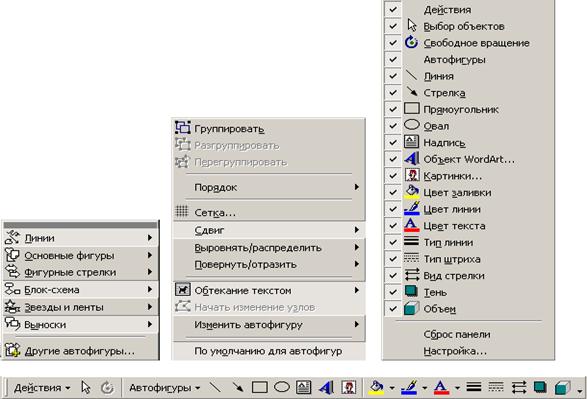
Task: Toggle the Автофигуры checkmark in the list
Action: [393, 59]
